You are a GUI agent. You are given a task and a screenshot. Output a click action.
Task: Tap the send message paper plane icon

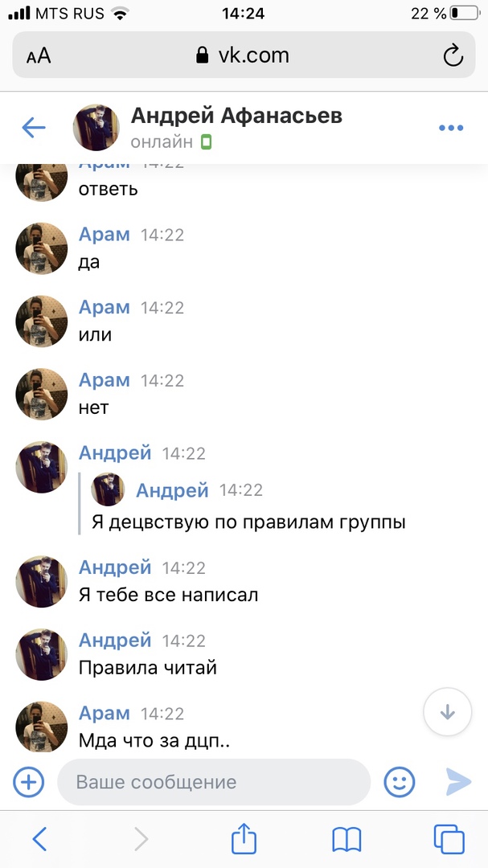tap(458, 782)
